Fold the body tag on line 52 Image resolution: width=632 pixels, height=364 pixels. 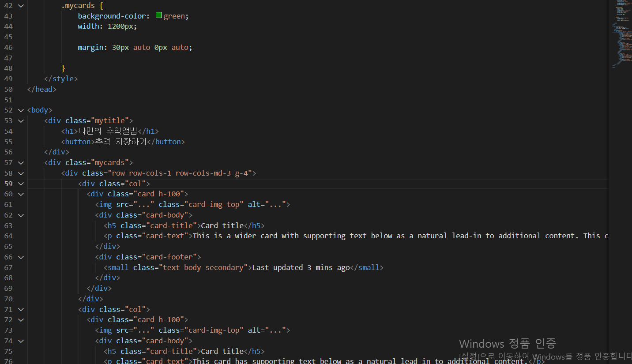pos(21,110)
